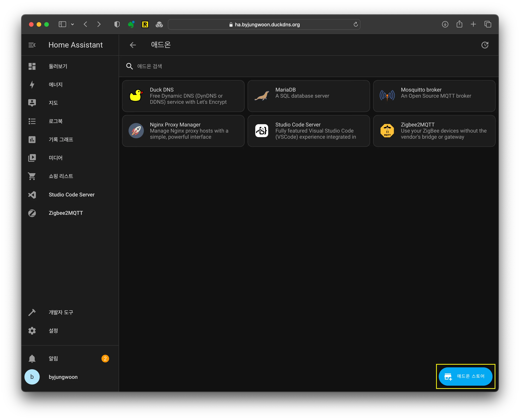Open the 쇼핑 리스트 cart icon
The image size is (520, 420).
(x=32, y=176)
